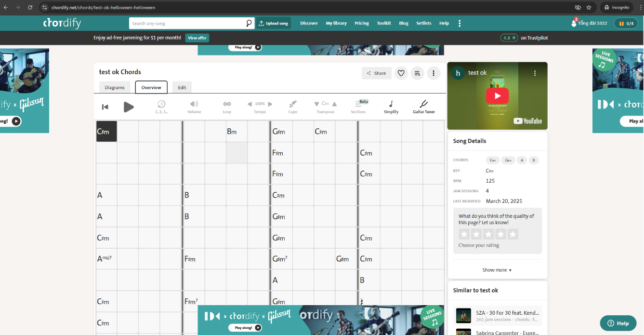Click the Incognito profile indicator
Viewport: 644px width, 335px height.
pyautogui.click(x=616, y=8)
